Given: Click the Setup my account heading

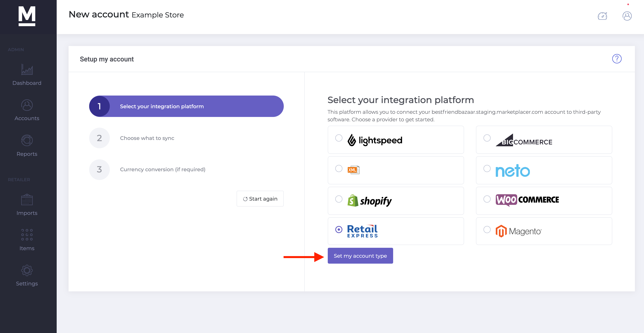Looking at the screenshot, I should coord(107,59).
